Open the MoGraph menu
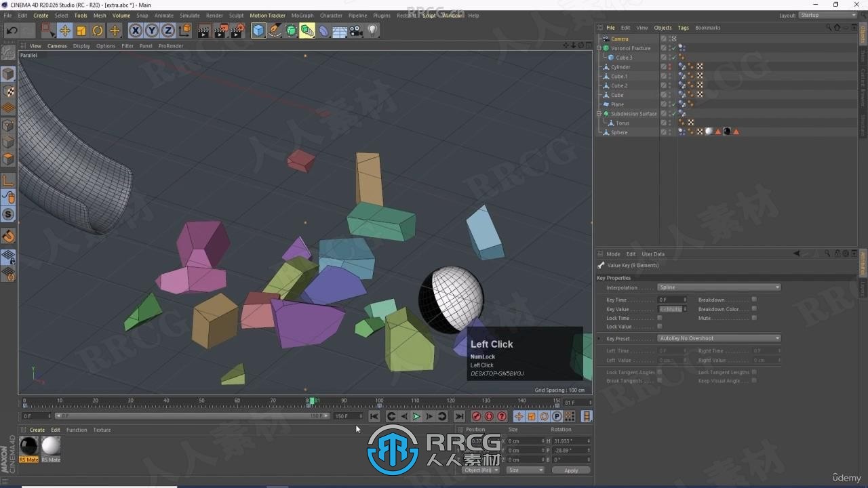This screenshot has width=868, height=488. click(302, 15)
